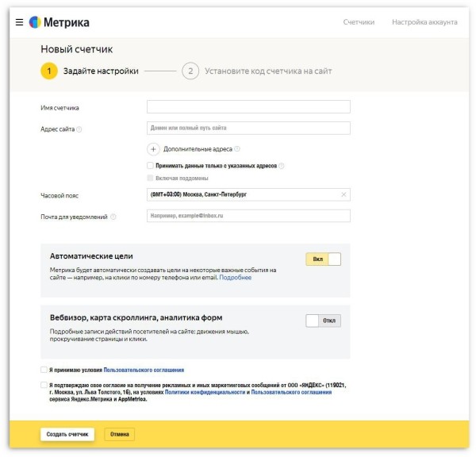Viewport: 476px width, 457px height.
Task: Click the Отмена button
Action: coord(119,434)
